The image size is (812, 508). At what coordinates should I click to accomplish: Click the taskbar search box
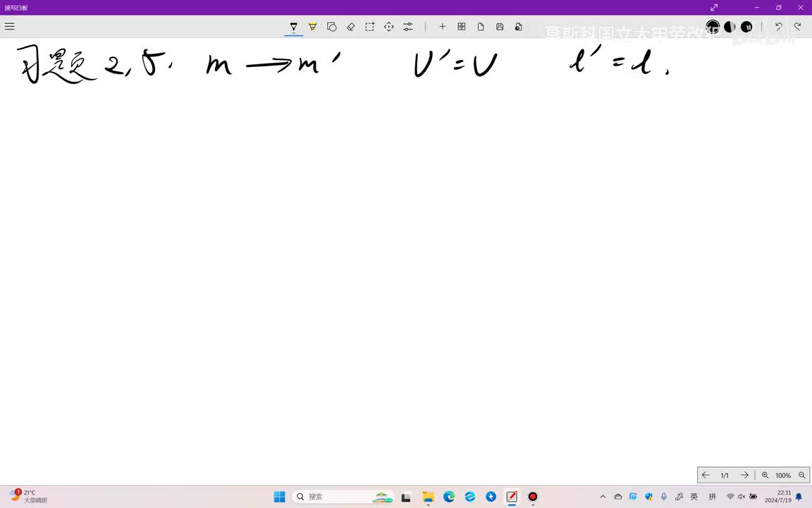click(x=343, y=497)
